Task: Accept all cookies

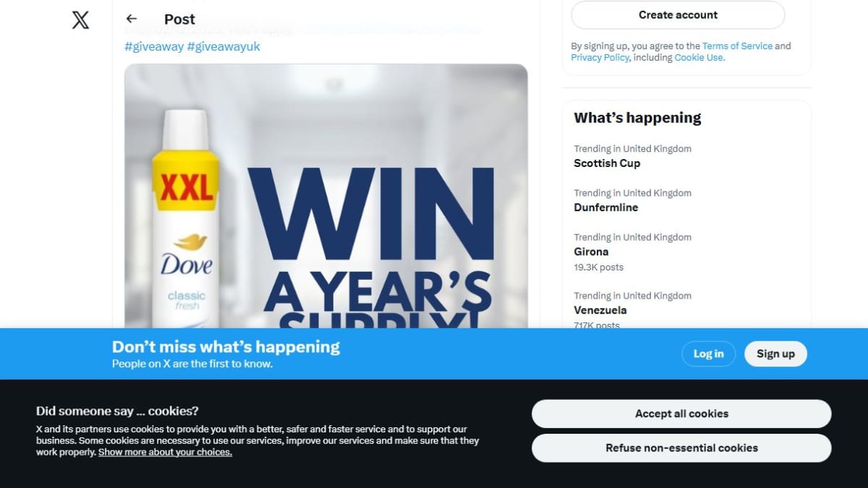Action: (681, 414)
